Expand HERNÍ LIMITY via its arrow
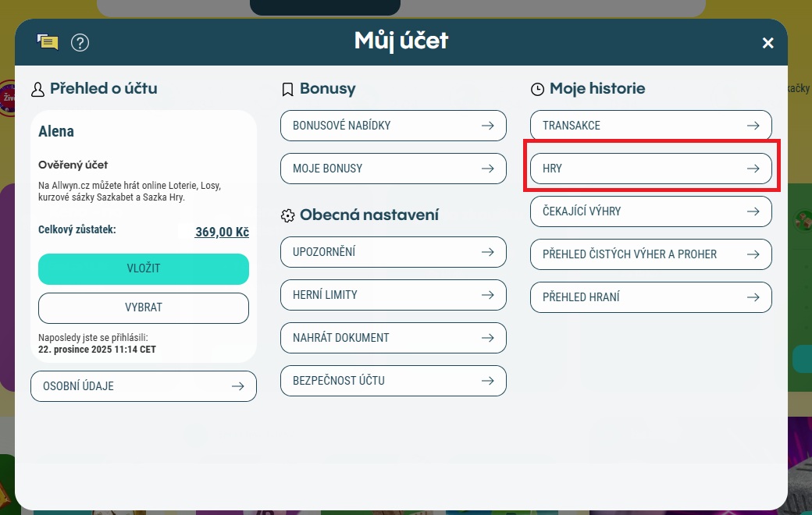Image resolution: width=812 pixels, height=515 pixels. point(489,295)
